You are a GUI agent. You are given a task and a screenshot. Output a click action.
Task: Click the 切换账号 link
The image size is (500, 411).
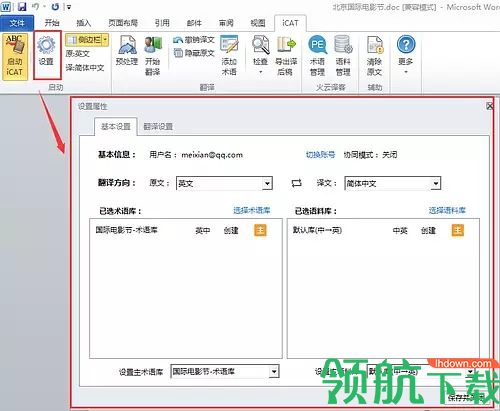[320, 155]
